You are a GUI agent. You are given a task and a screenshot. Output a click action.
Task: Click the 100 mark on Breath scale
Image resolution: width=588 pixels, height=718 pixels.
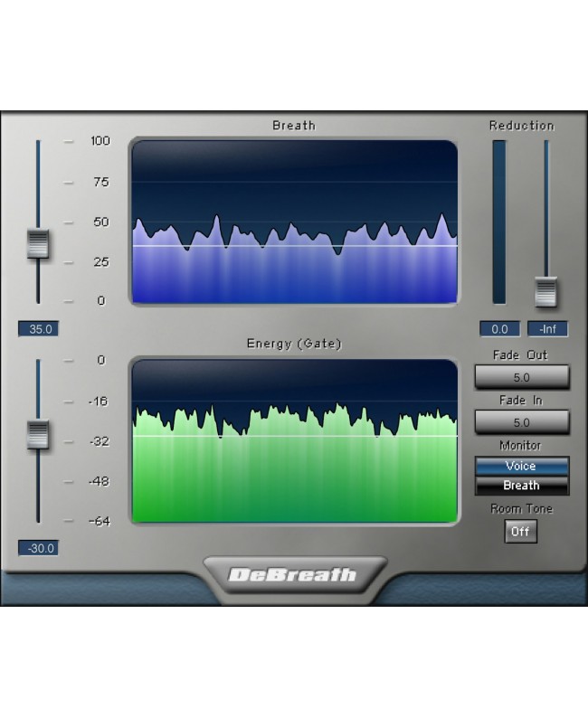coord(100,141)
